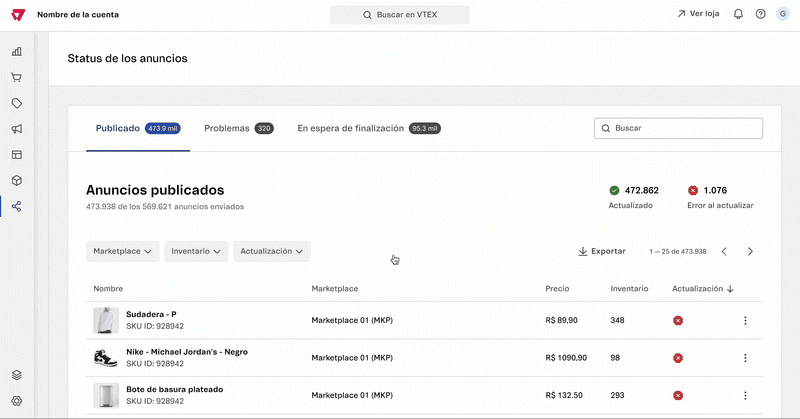Open the orders cart sidebar icon
This screenshot has height=419, width=800.
coord(17,77)
